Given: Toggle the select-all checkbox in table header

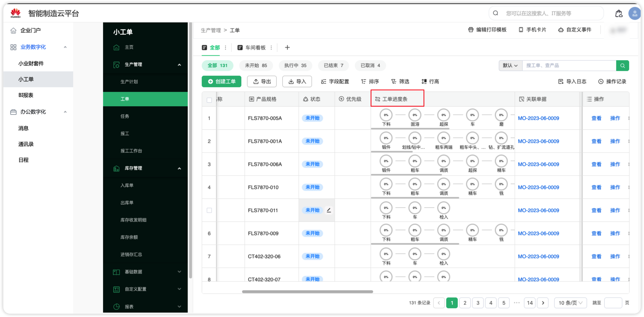Looking at the screenshot, I should (x=209, y=100).
